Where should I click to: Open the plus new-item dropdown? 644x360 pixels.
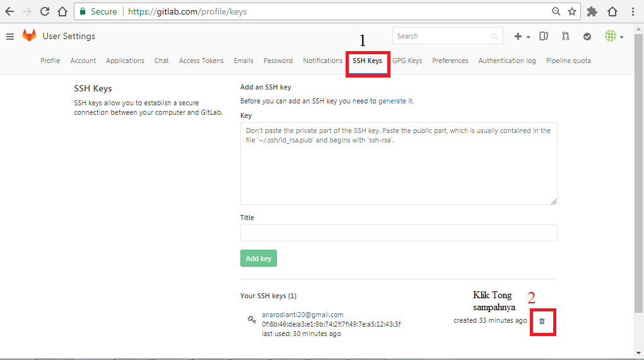pos(522,37)
